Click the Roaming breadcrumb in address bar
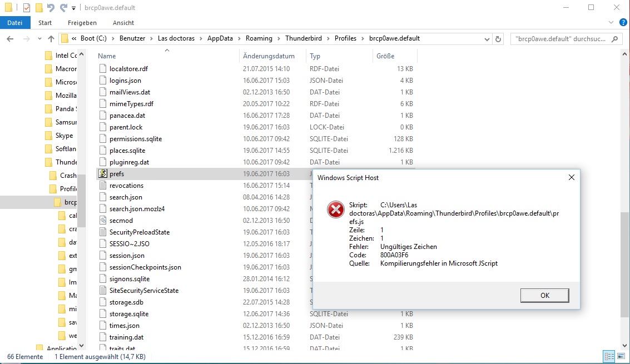The height and width of the screenshot is (364, 630). pos(259,38)
